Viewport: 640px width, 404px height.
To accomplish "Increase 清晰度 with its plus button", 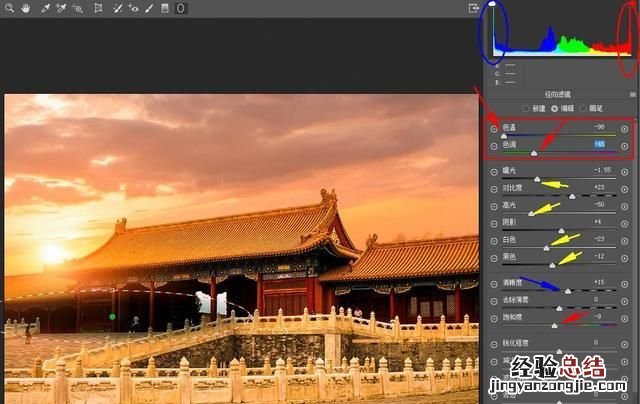I will pyautogui.click(x=624, y=284).
